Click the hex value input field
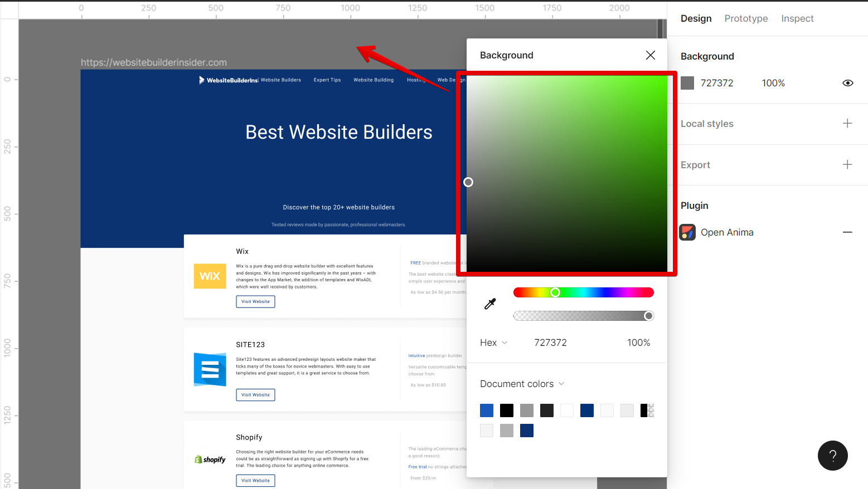 (551, 343)
